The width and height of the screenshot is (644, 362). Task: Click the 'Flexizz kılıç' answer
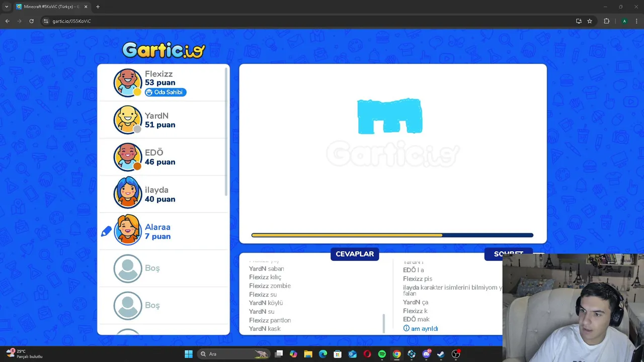265,277
